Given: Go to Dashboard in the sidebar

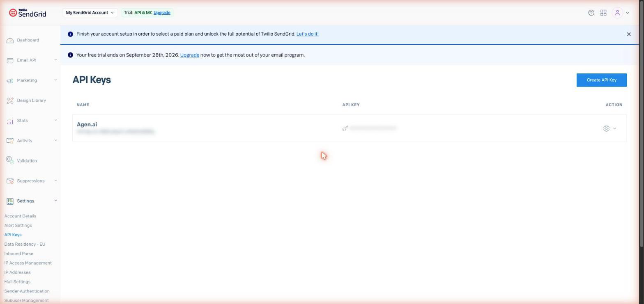Looking at the screenshot, I should pos(28,40).
